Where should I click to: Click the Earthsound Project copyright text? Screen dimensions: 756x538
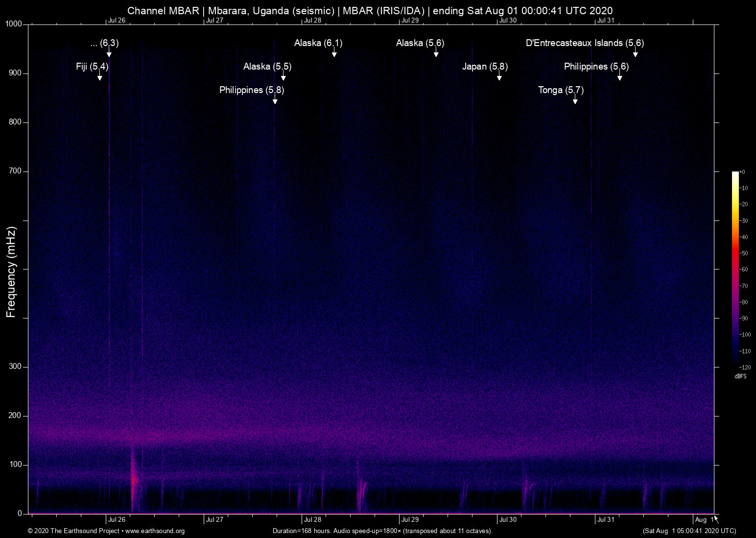73,531
